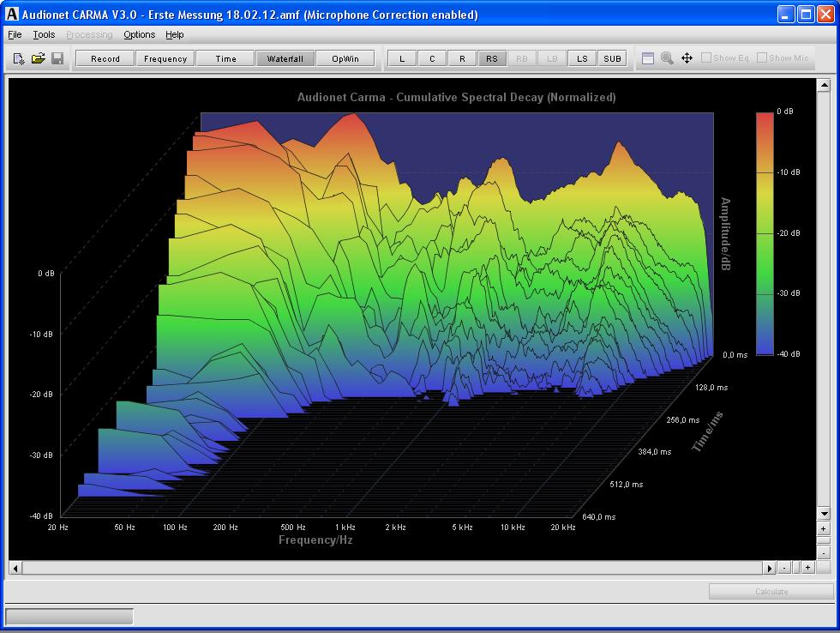This screenshot has width=840, height=633.
Task: Switch to the Frequency view
Action: (165, 58)
